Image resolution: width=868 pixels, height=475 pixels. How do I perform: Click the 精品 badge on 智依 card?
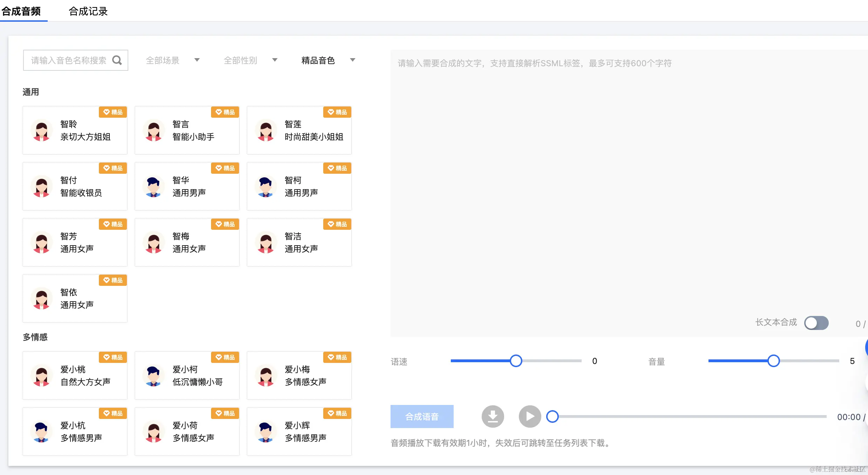113,280
